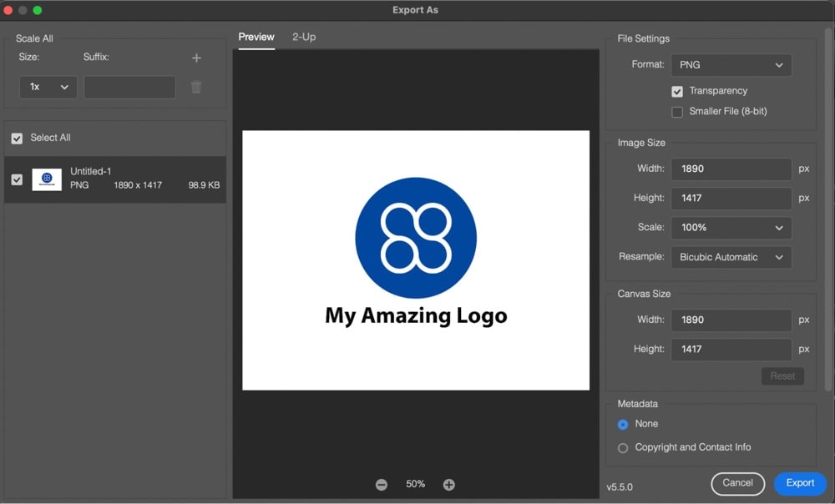Open the Scale dropdown showing 100%
835x504 pixels.
pyautogui.click(x=731, y=228)
